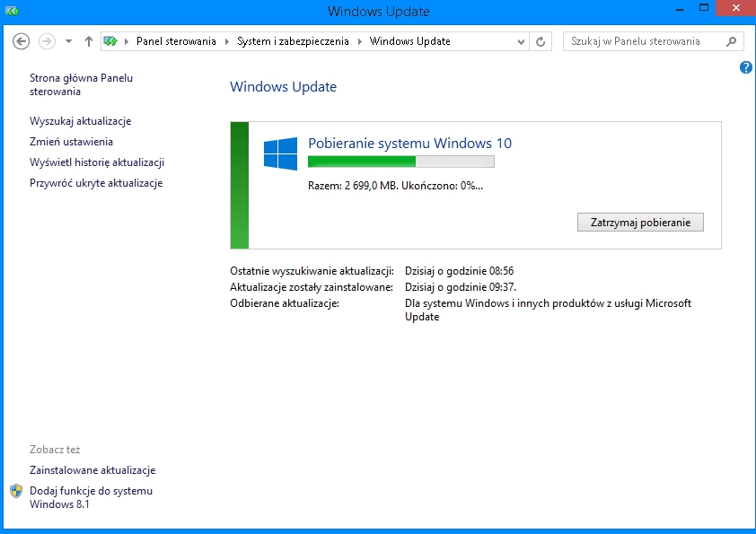Select Windows Update breadcrumb item
756x534 pixels.
409,41
